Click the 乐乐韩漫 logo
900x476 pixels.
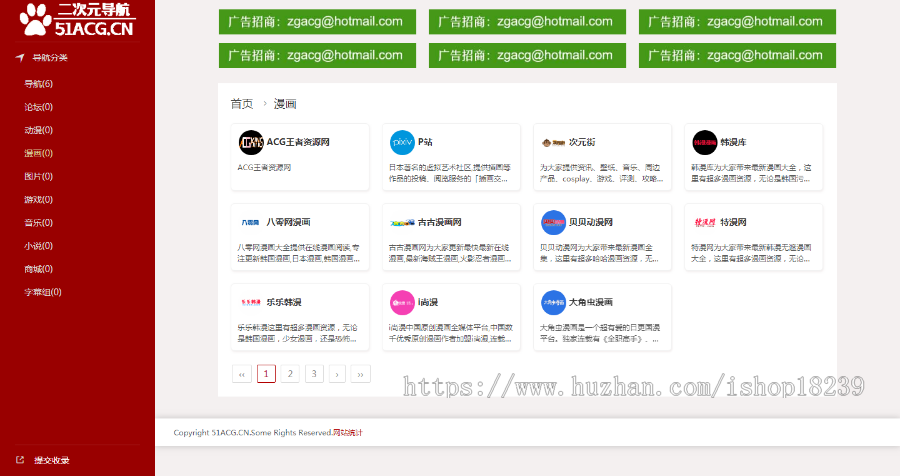(251, 302)
